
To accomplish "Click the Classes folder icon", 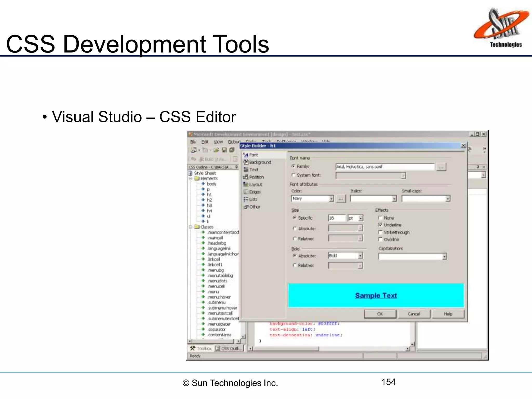I will [197, 227].
